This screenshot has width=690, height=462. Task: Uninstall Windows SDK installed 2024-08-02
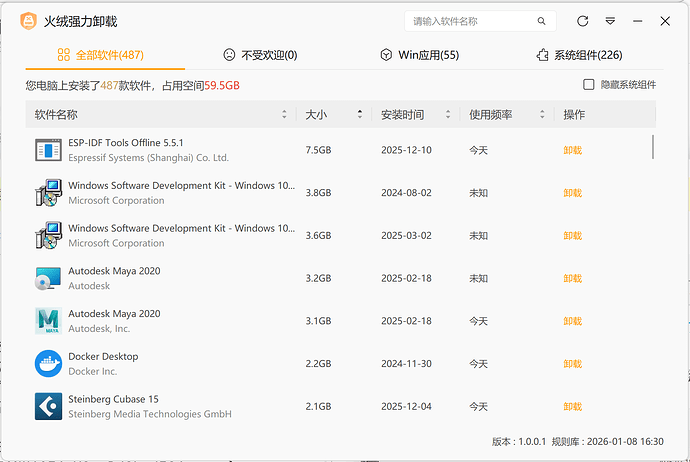tap(573, 193)
